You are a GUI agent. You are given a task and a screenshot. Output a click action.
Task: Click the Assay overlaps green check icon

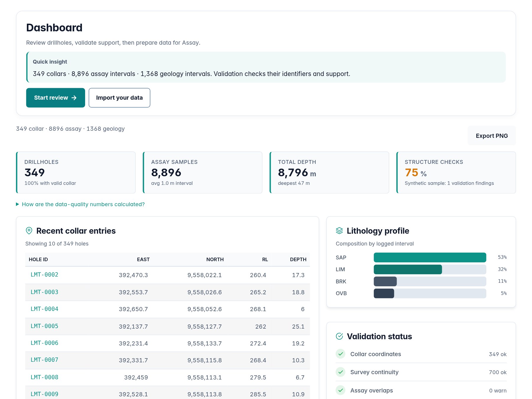coord(340,390)
